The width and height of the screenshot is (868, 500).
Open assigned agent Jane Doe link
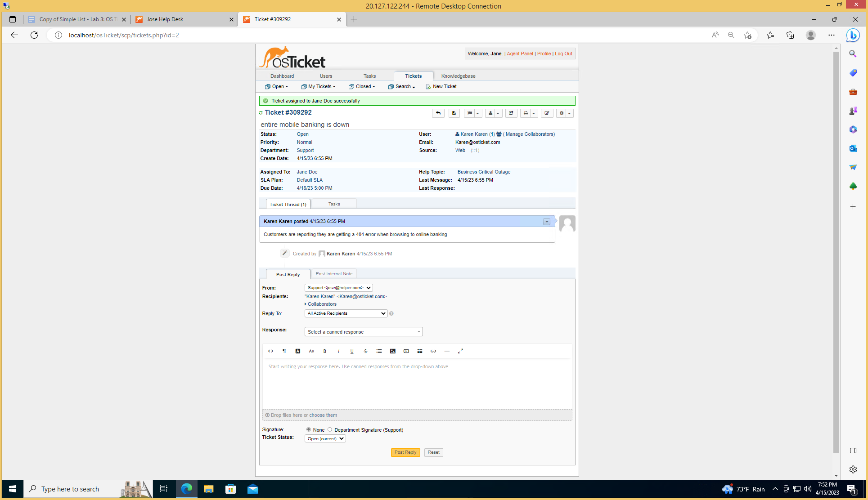(306, 172)
